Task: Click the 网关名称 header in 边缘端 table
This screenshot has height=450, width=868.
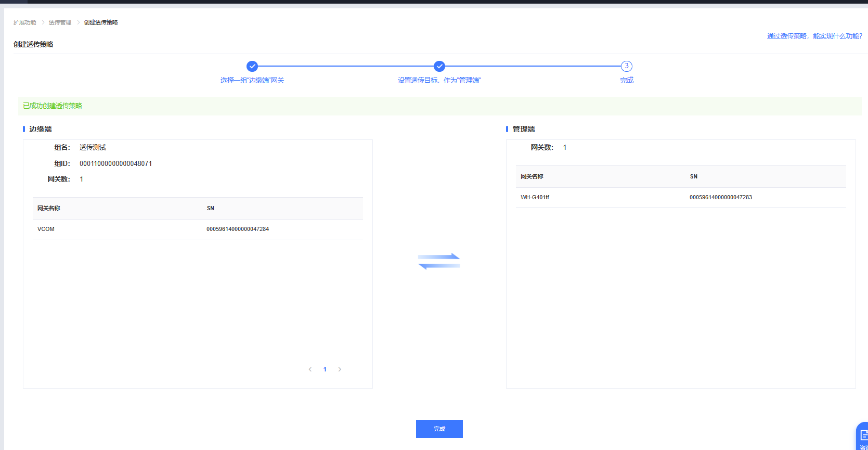Action: (x=49, y=208)
